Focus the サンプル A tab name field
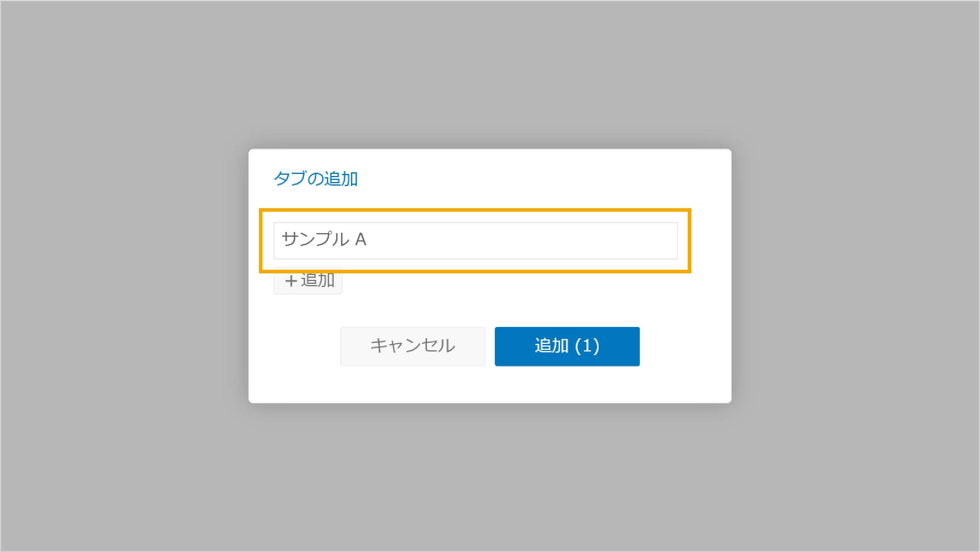The image size is (980, 552). point(476,240)
